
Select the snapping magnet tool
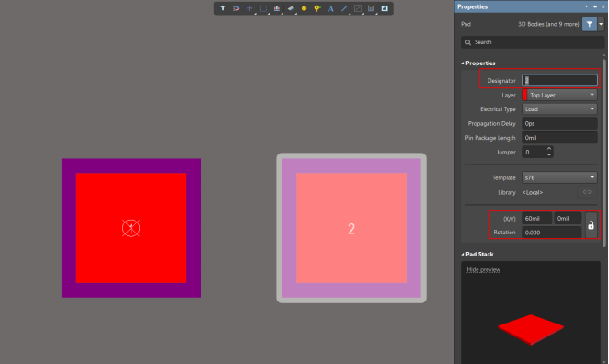tap(236, 8)
